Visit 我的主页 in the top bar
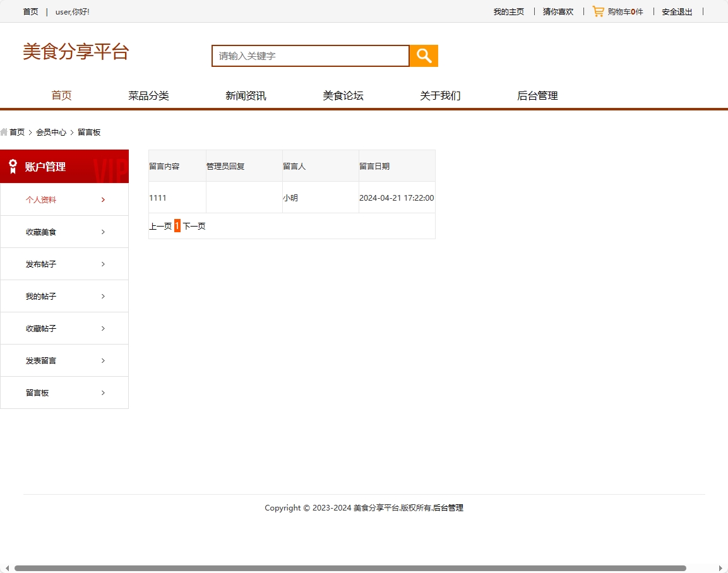The width and height of the screenshot is (728, 573). click(x=509, y=11)
